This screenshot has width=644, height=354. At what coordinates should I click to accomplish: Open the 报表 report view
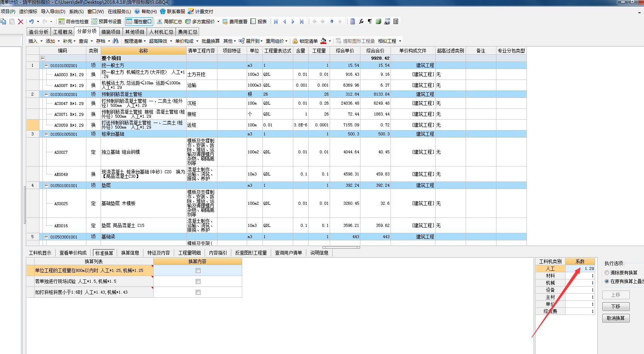tap(259, 21)
